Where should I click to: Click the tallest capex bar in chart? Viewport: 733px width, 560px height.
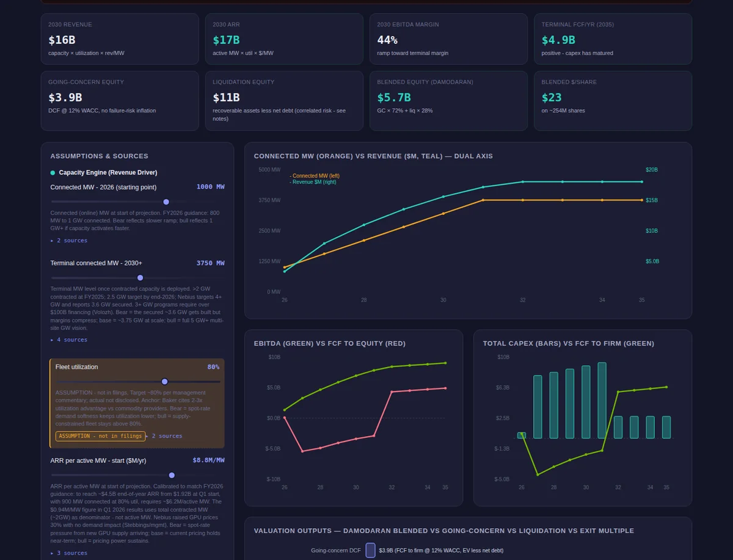point(602,401)
